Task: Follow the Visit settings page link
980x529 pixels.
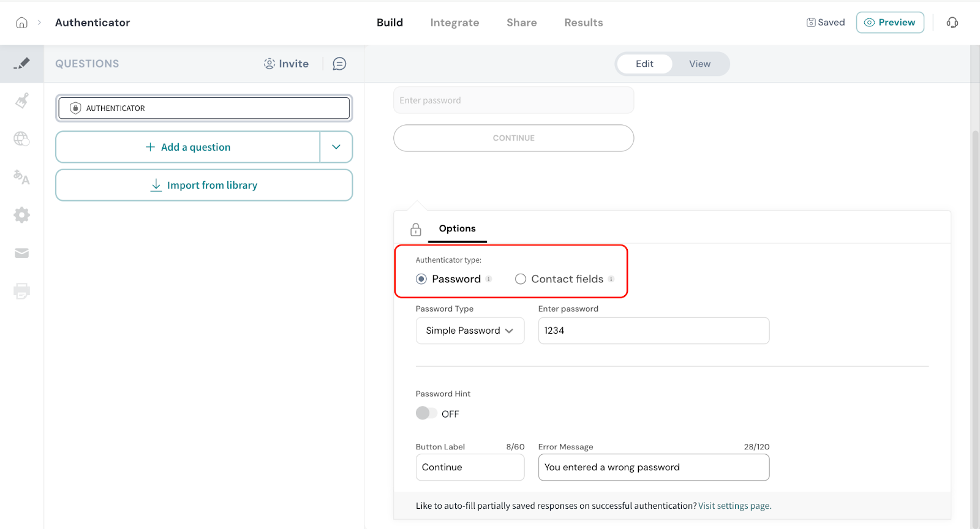Action: click(x=734, y=506)
